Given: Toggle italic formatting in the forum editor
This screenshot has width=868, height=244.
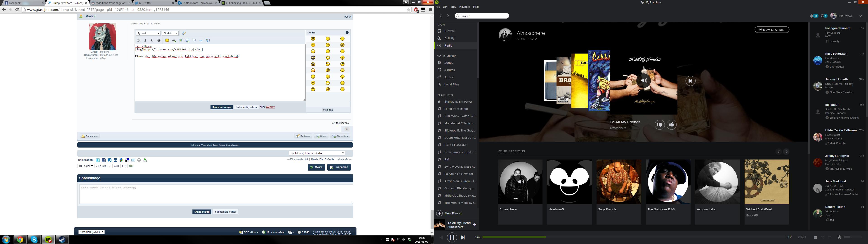Looking at the screenshot, I should (145, 40).
